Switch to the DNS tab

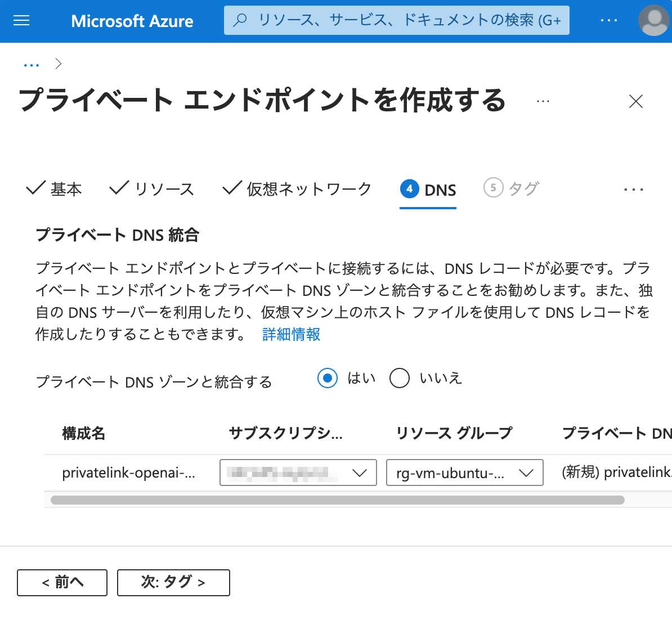point(428,190)
